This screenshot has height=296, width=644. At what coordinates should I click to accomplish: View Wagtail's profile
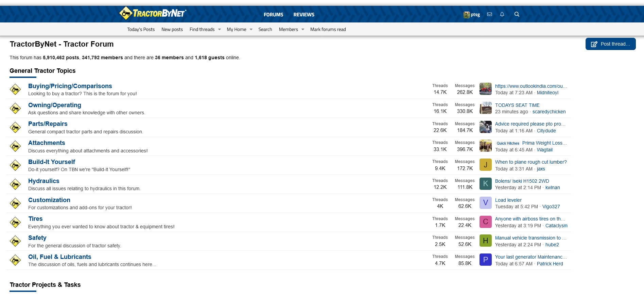[x=545, y=150]
